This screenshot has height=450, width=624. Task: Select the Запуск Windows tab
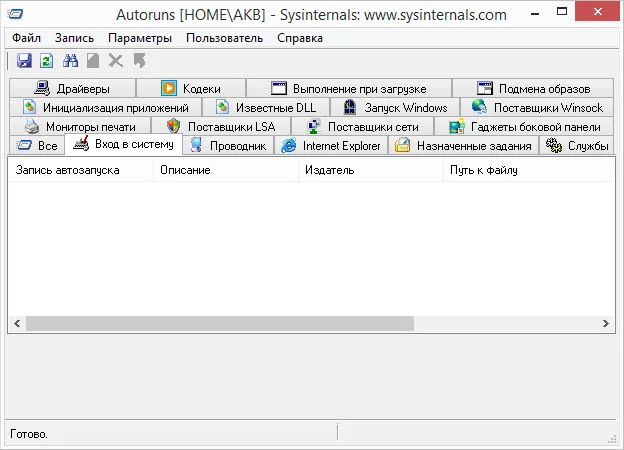395,107
